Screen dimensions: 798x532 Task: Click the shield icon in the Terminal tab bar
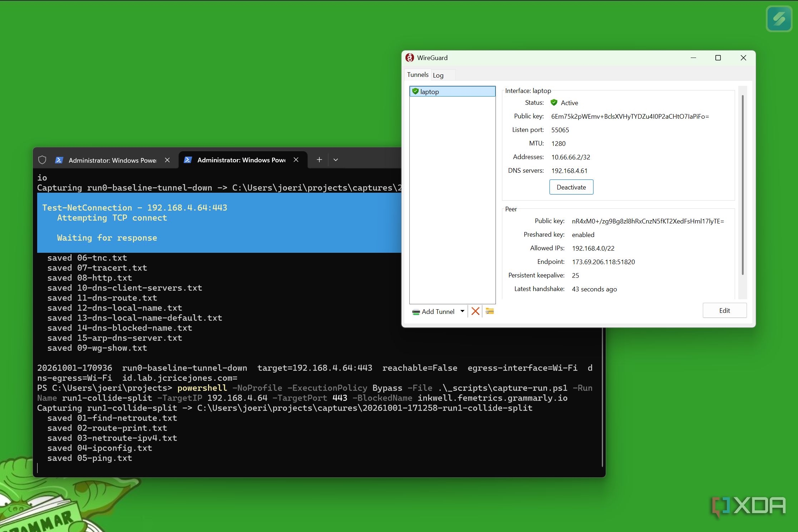42,160
